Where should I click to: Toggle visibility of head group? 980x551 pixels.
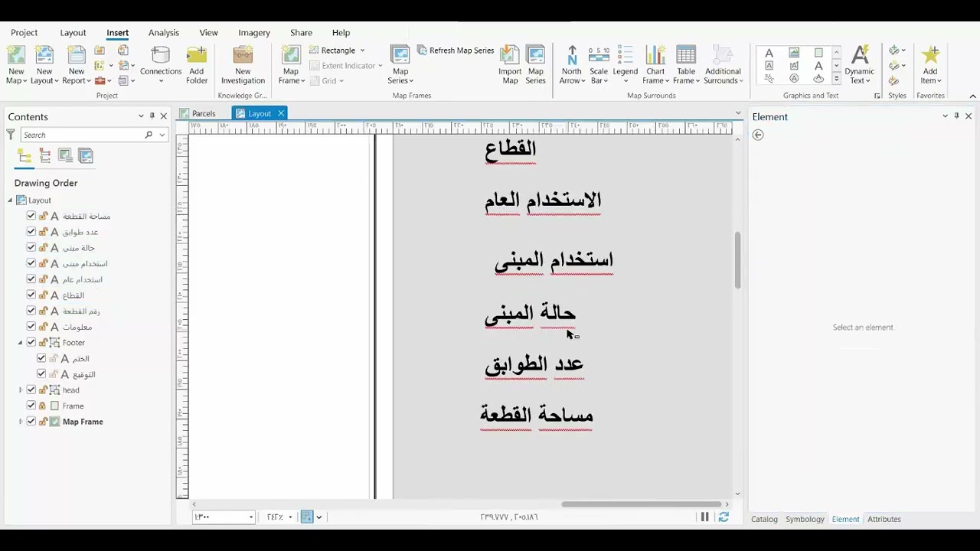tap(31, 390)
